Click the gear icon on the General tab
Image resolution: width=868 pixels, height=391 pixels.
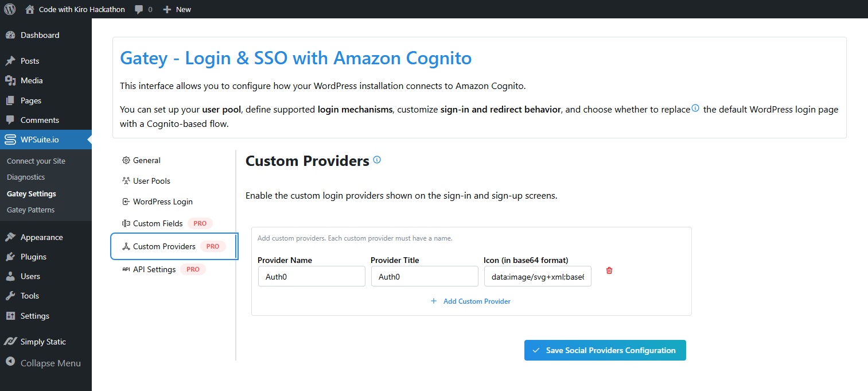point(126,160)
